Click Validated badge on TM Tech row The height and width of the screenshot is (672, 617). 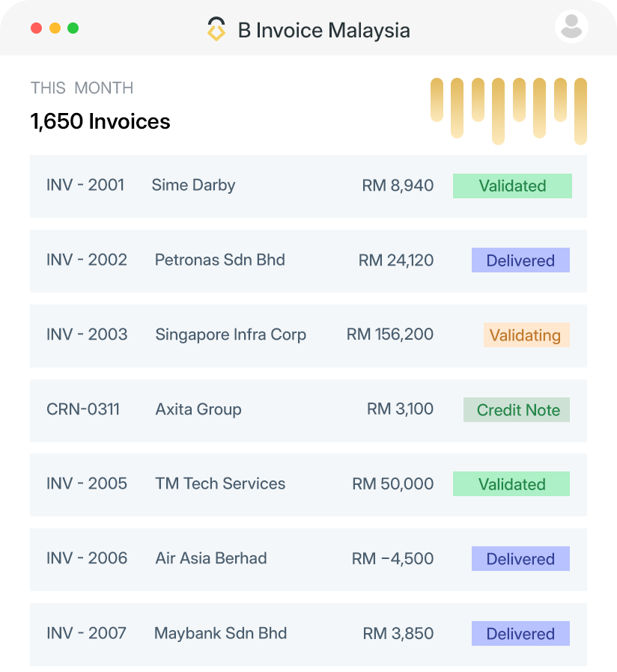click(x=511, y=484)
